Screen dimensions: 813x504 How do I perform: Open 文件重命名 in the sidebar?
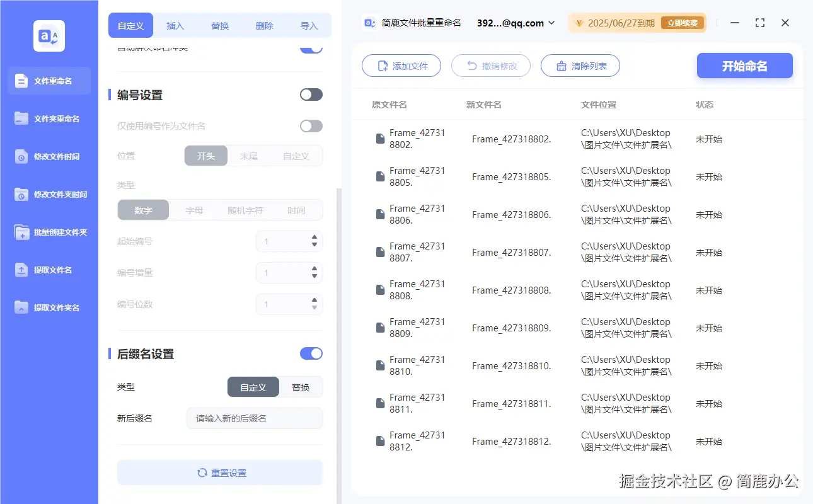[49, 81]
